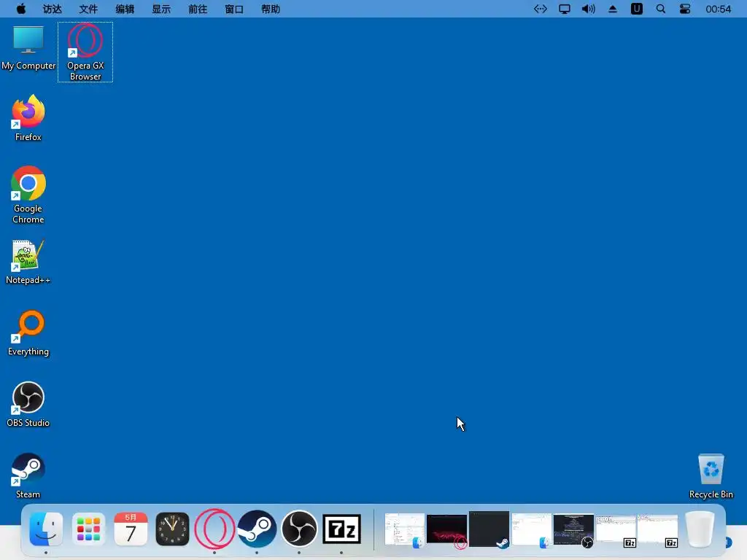Screen dimensions: 747x560
Task: Open the Apple menu
Action: click(21, 9)
